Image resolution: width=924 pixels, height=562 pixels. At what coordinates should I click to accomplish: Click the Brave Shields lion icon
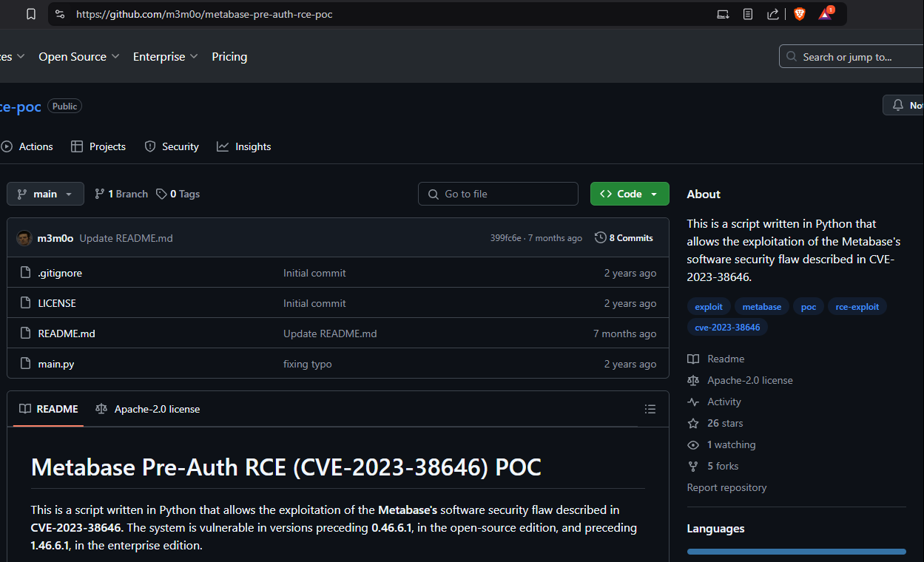tap(799, 14)
